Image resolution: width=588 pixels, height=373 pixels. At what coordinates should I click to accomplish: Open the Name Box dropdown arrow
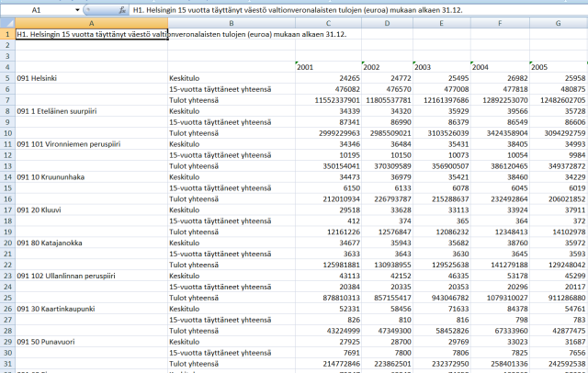coord(77,10)
